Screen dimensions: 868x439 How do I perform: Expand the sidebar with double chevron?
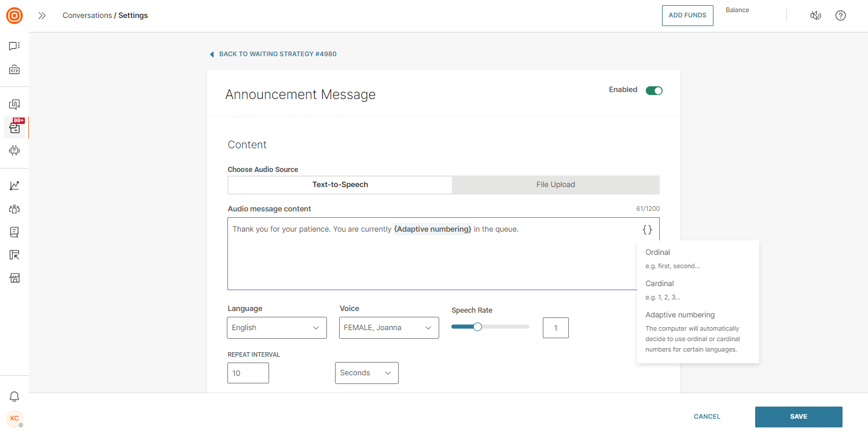pos(42,16)
